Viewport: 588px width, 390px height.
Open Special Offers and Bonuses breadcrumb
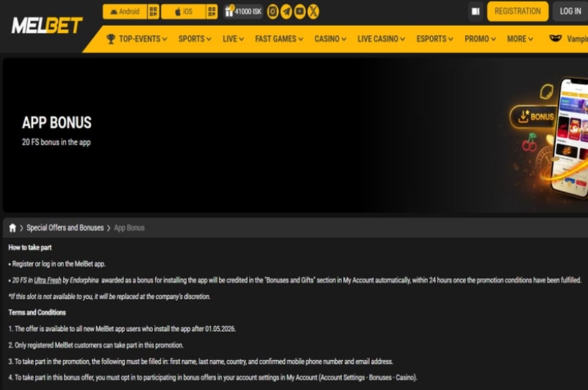tap(65, 228)
